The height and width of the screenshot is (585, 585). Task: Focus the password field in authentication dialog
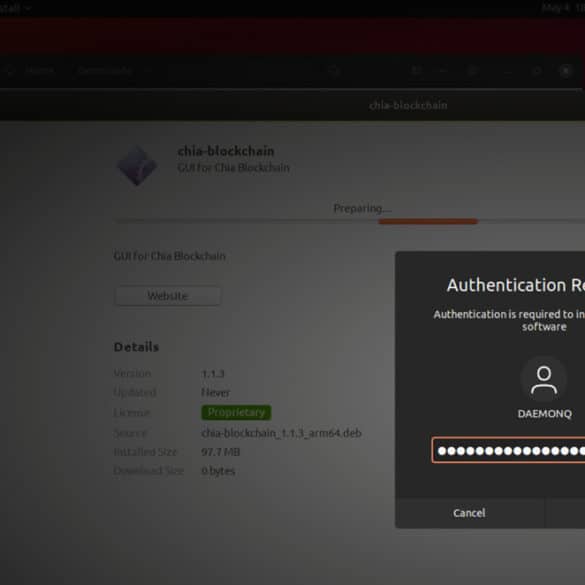point(508,450)
